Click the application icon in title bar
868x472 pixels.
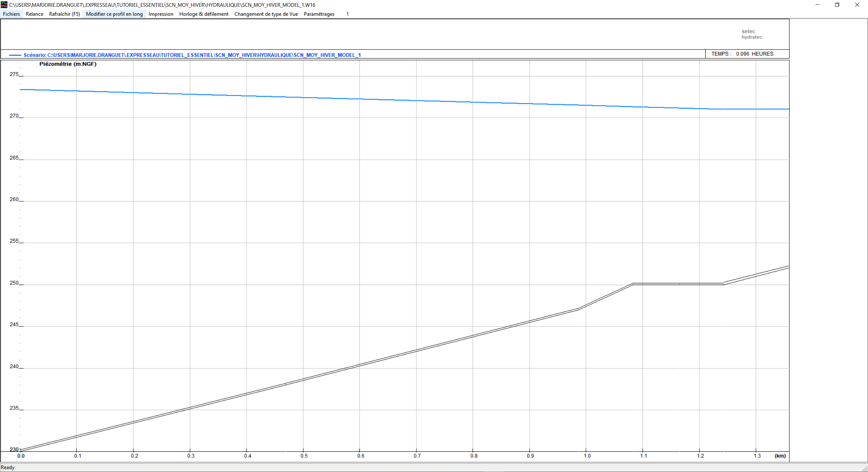pos(4,5)
